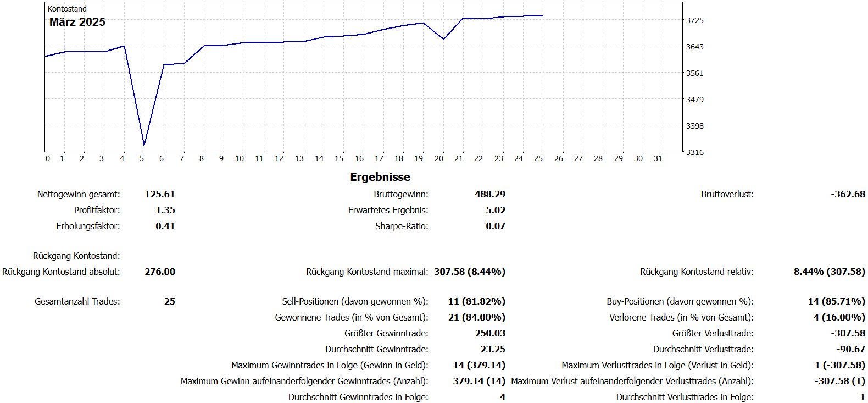Click the 'Größter Verlusttrade:' label
This screenshot has width=868, height=403.
coord(713,333)
